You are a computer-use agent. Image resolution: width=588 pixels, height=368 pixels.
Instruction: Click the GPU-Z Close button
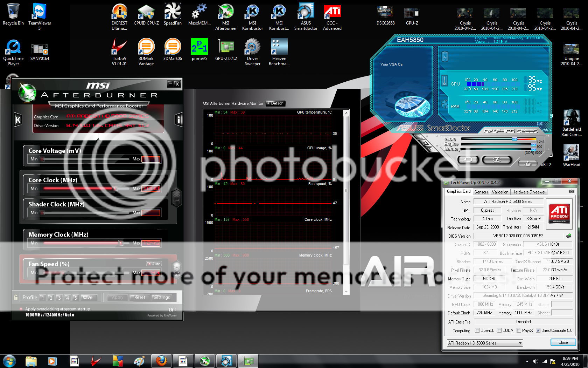563,342
